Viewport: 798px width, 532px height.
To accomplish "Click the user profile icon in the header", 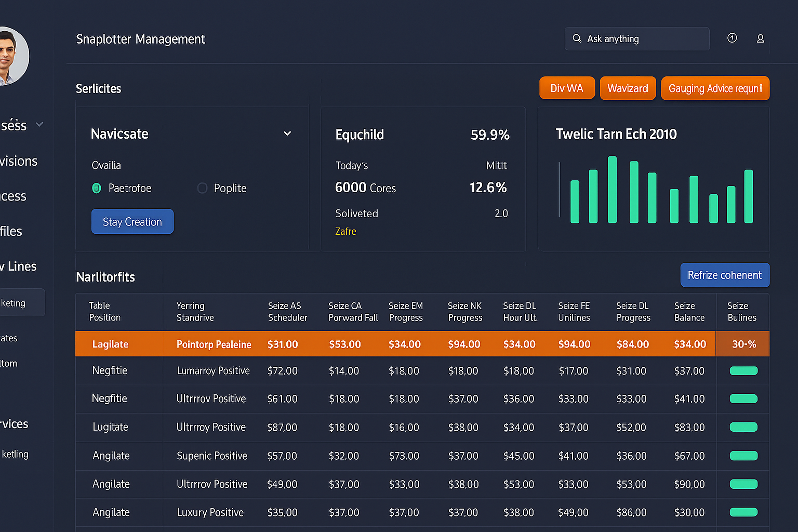I will click(760, 38).
